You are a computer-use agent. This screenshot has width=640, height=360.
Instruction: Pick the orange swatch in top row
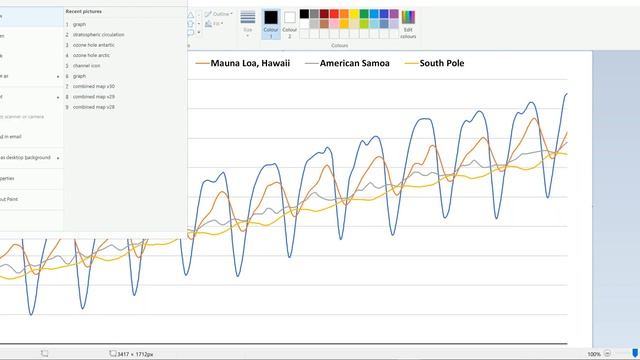(344, 14)
